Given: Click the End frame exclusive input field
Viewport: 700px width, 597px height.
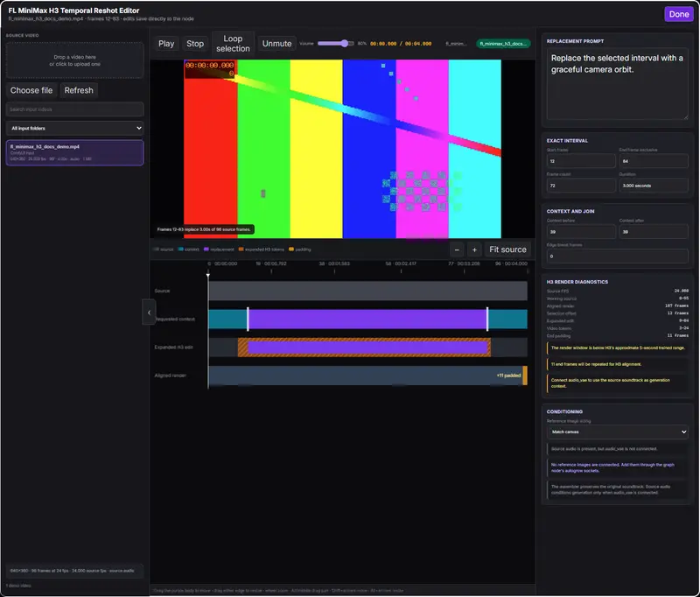Looking at the screenshot, I should 654,161.
